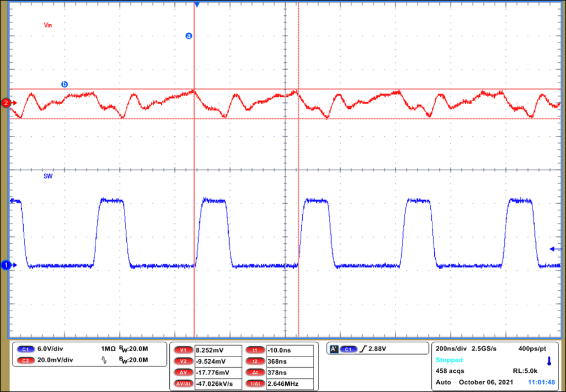This screenshot has height=392, width=566.
Task: Click the AC coupling symbol beside C2
Action: pos(104,359)
